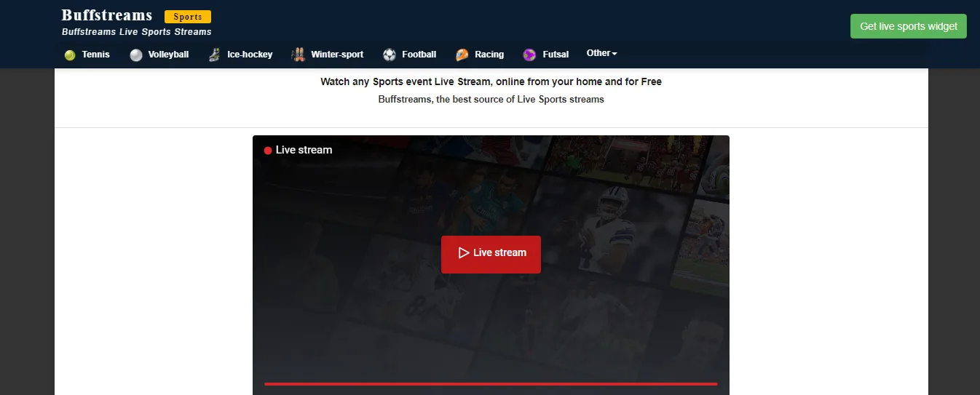Viewport: 980px width, 395px height.
Task: Click the play triangle on red button
Action: pyautogui.click(x=463, y=253)
